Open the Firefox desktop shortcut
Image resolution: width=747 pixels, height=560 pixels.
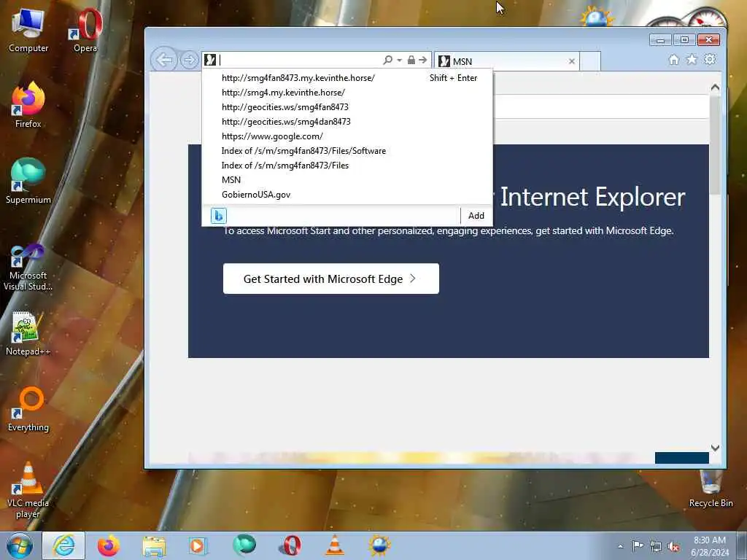tap(28, 106)
